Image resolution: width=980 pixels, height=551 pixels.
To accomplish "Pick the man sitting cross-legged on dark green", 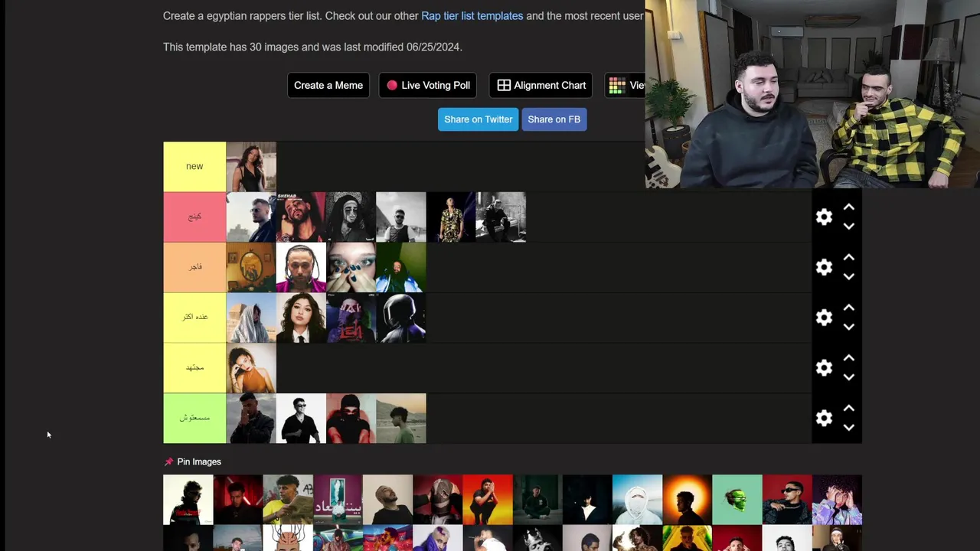I will click(x=537, y=500).
